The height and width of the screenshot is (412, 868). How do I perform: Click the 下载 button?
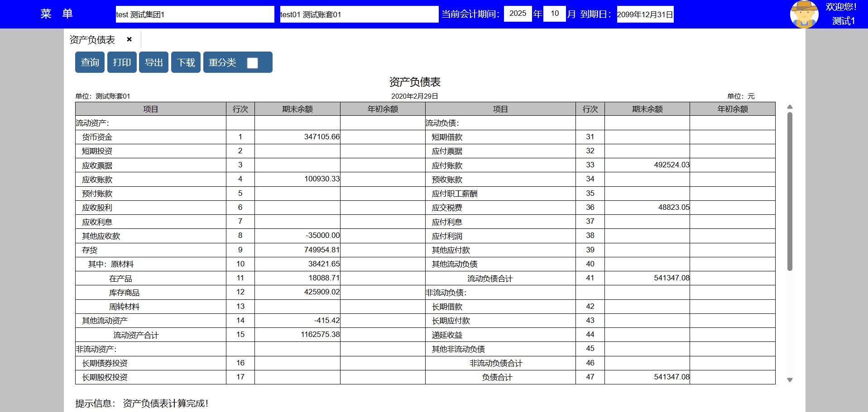click(x=186, y=62)
